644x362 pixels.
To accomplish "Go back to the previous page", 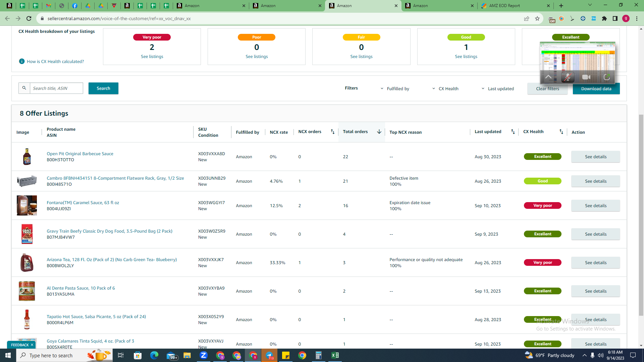I will (x=7, y=18).
